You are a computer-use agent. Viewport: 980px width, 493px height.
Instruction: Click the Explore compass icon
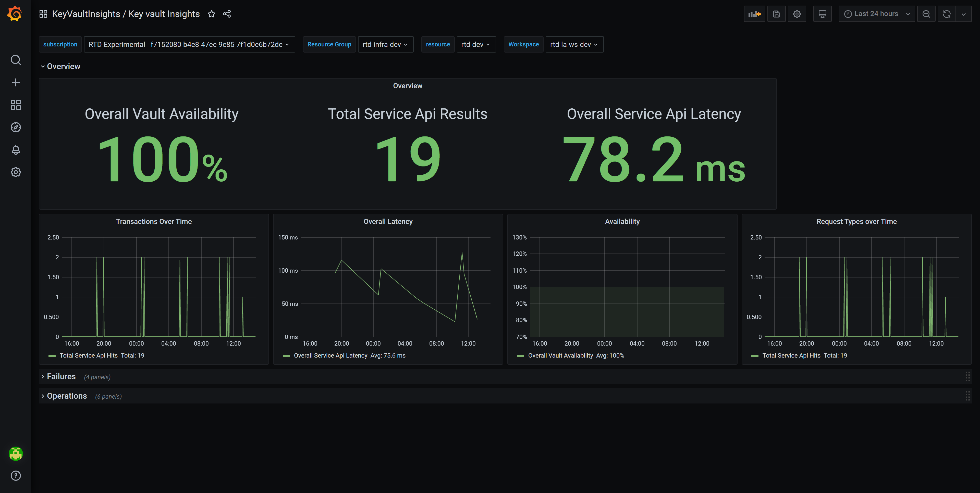(16, 127)
